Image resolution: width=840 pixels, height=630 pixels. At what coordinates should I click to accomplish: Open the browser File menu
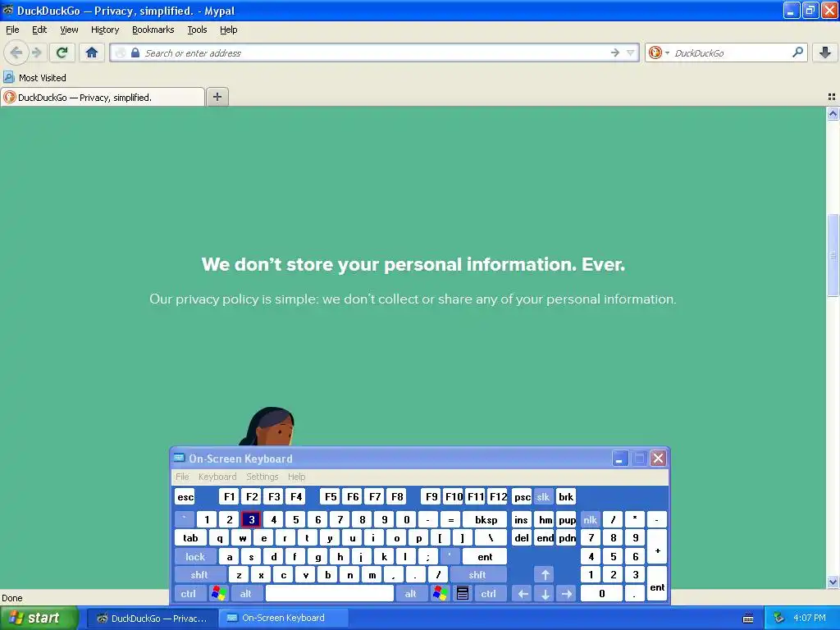(x=12, y=30)
